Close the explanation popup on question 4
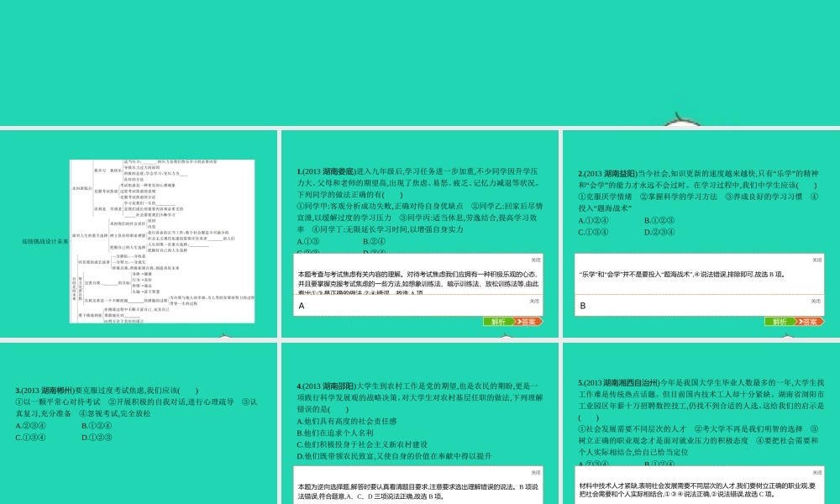Screen dimensions: 840x504 535,473
